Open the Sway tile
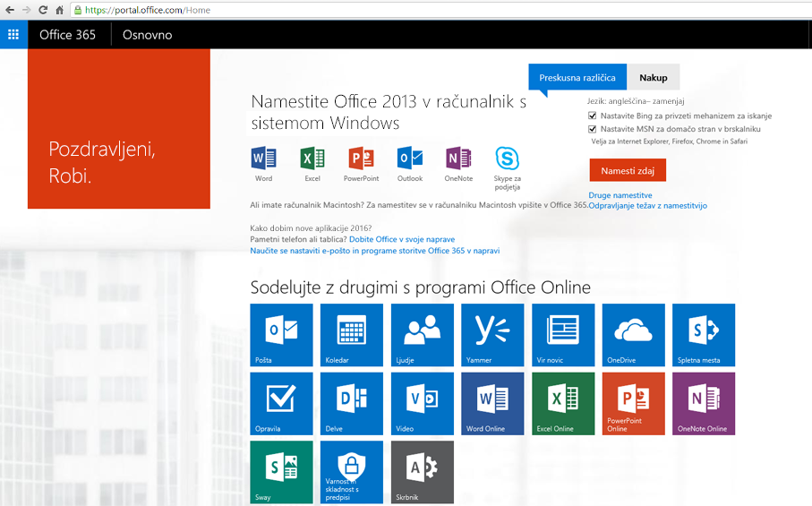 tap(281, 472)
